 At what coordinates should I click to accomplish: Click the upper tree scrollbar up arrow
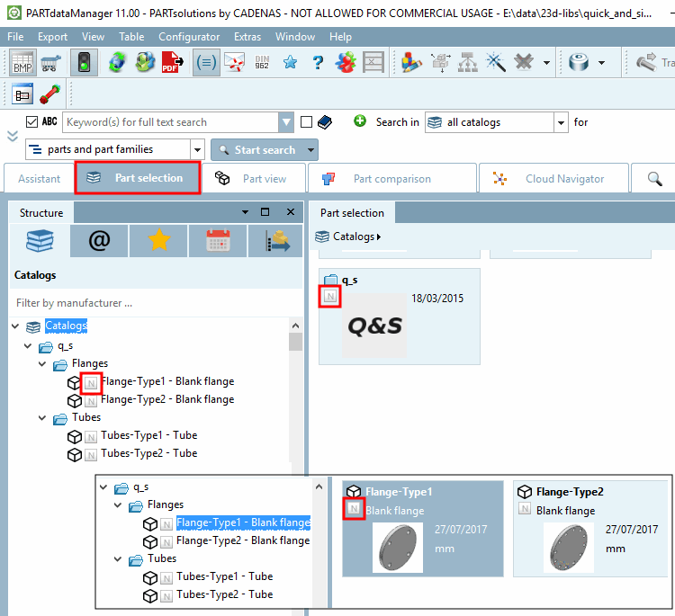(x=295, y=326)
